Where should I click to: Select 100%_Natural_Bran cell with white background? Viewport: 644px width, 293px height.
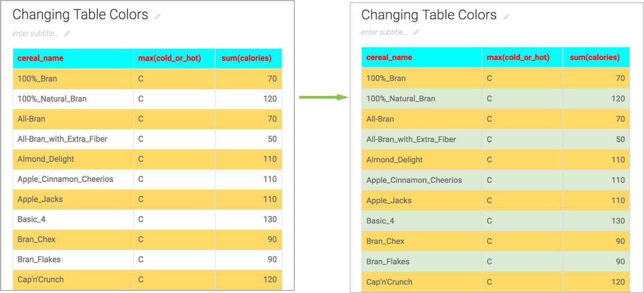[52, 99]
